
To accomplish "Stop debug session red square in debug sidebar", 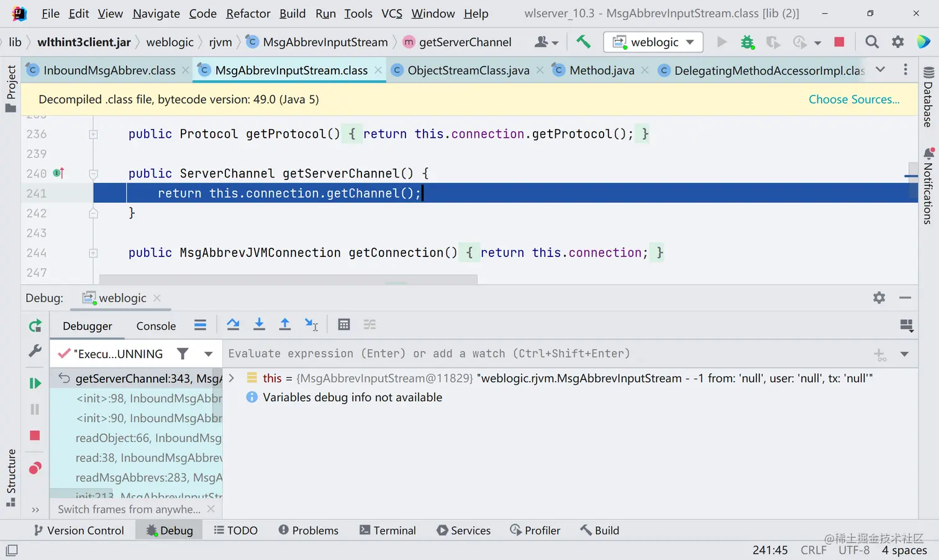I will tap(35, 435).
